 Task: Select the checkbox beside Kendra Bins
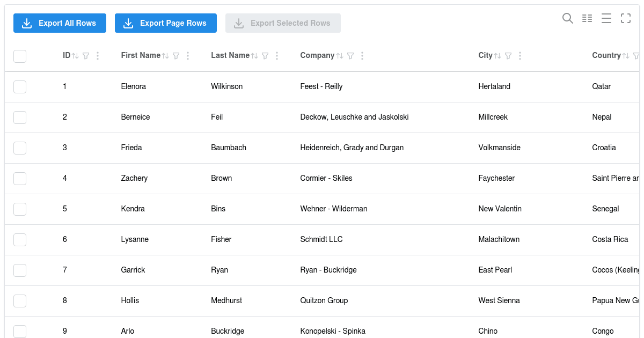click(20, 209)
